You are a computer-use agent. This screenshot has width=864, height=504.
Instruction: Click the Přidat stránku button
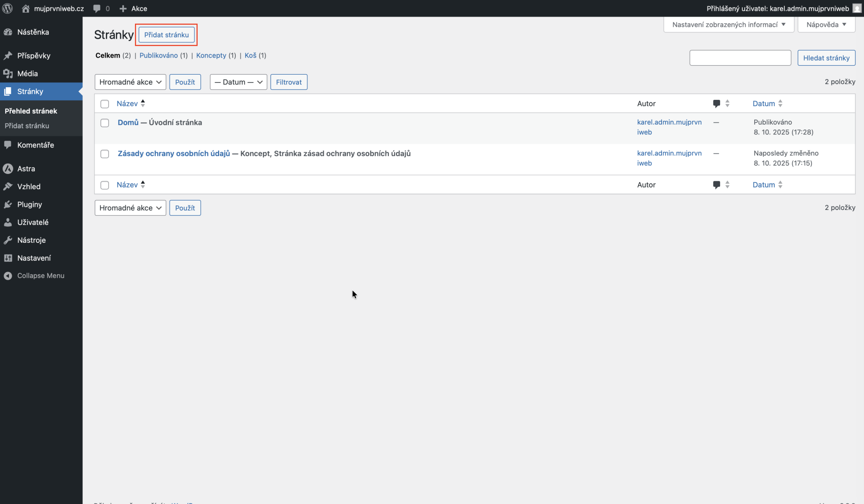click(x=166, y=35)
